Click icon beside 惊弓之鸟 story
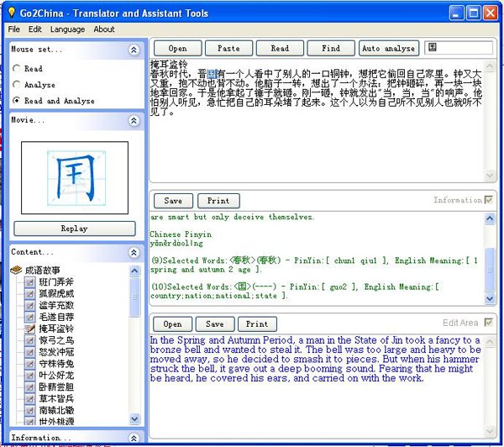Image resolution: width=504 pixels, height=447 pixels. click(x=29, y=340)
